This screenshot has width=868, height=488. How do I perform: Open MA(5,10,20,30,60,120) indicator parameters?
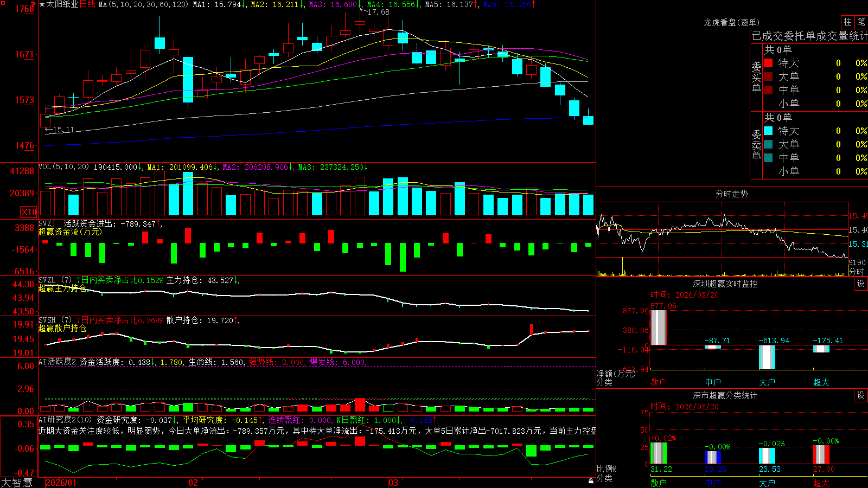[x=143, y=4]
